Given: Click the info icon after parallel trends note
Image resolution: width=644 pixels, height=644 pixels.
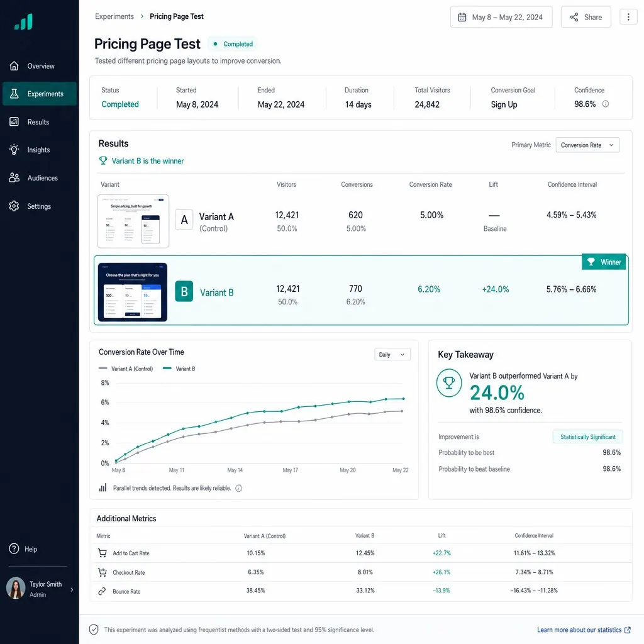Looking at the screenshot, I should (x=238, y=488).
